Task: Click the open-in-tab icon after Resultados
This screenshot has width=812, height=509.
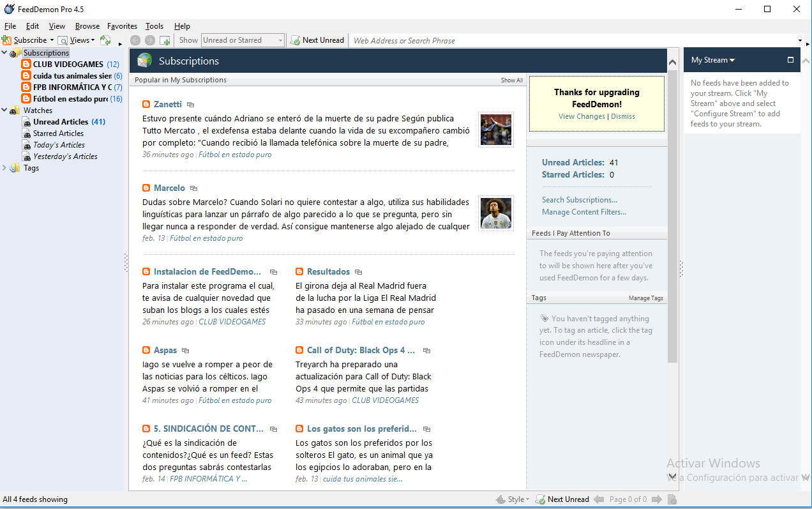Action: [x=359, y=272]
